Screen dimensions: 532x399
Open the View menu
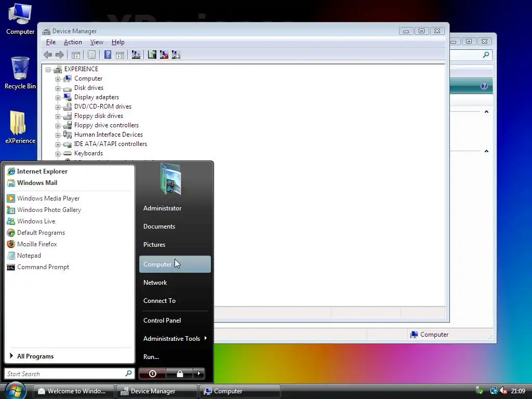pyautogui.click(x=97, y=42)
